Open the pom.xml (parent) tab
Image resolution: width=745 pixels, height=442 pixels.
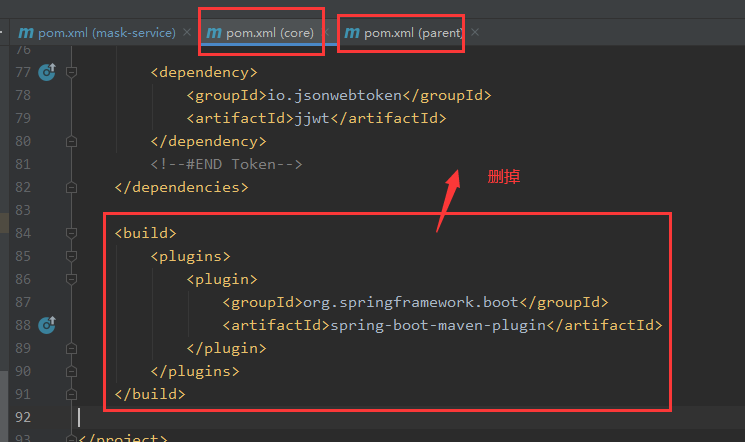[412, 32]
